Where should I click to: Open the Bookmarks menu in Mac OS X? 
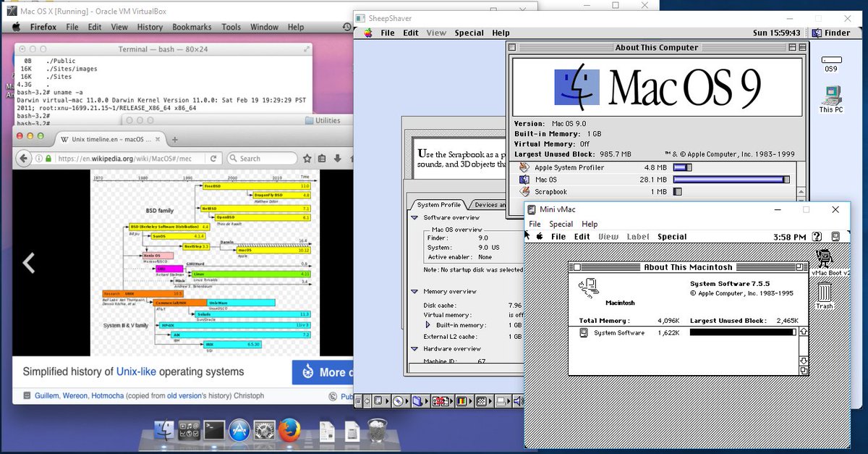coord(192,27)
